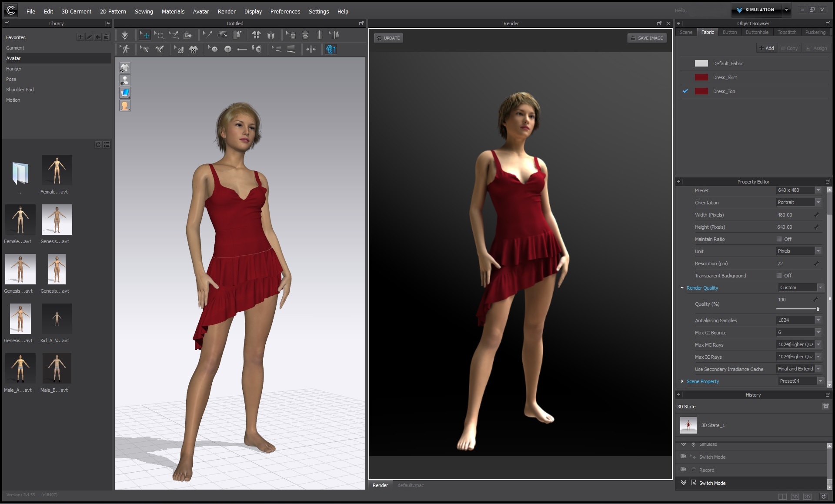Select the Select/Move tool icon
Viewport: 835px width, 504px height.
(145, 35)
